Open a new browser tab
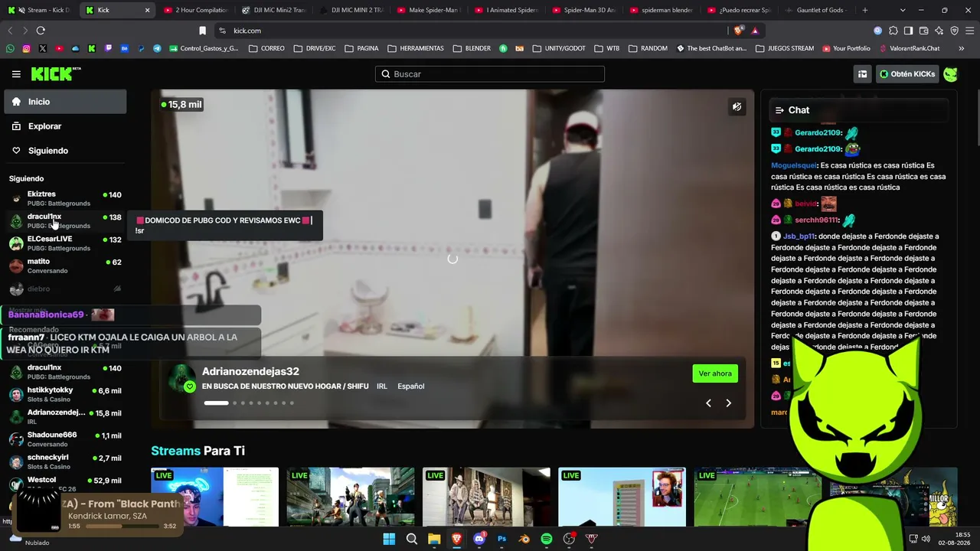This screenshot has width=980, height=551. coord(865,10)
